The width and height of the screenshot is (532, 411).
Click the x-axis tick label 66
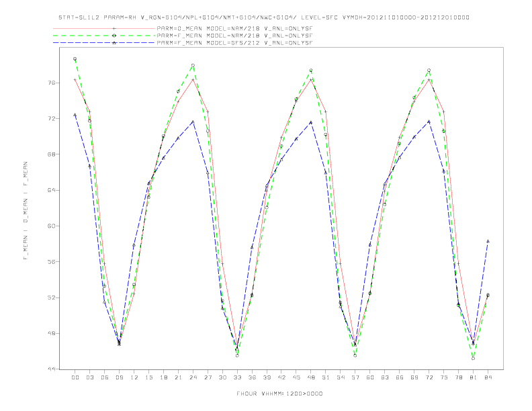click(400, 377)
